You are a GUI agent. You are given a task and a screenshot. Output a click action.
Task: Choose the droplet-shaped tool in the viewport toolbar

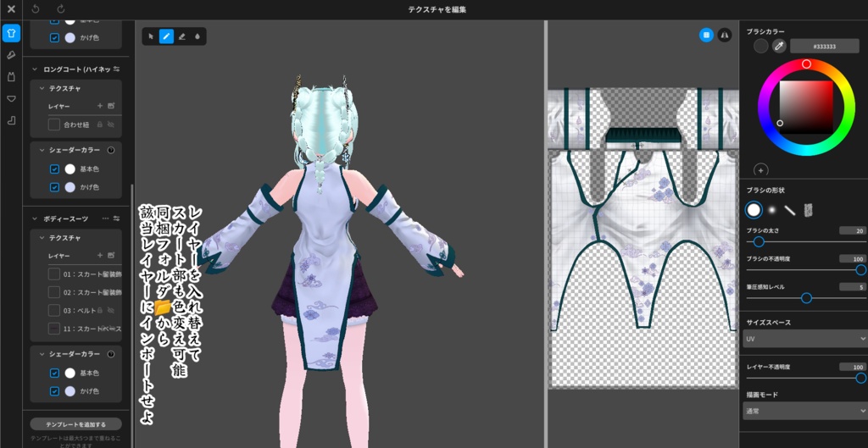click(197, 36)
